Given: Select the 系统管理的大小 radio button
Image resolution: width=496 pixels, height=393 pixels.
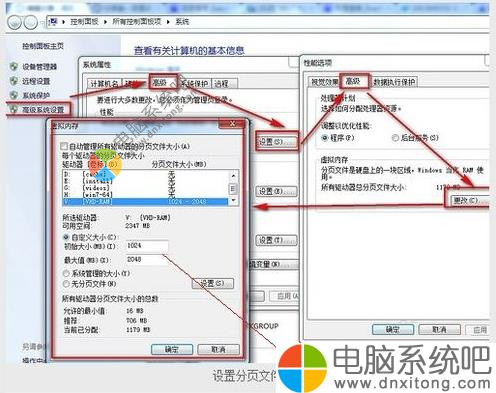Looking at the screenshot, I should coord(66,273).
